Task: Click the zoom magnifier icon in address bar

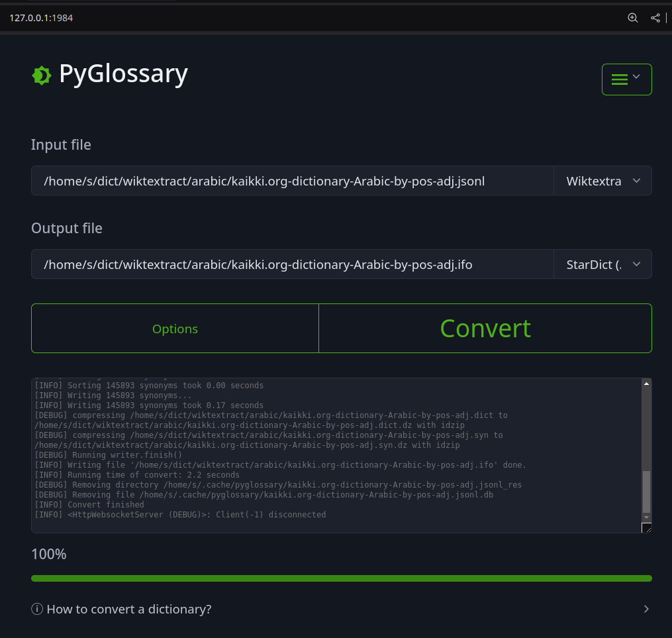Action: (x=632, y=18)
